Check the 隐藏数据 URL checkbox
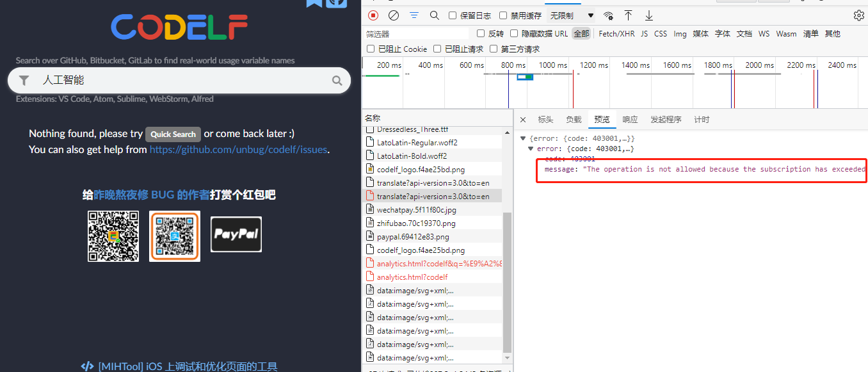868x372 pixels. (514, 33)
